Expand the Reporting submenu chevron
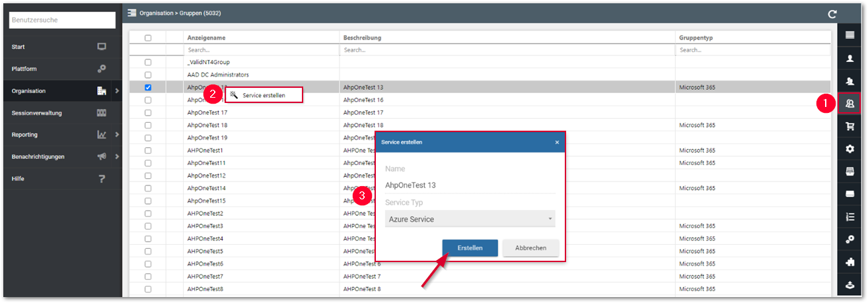Screen dimensions: 868x303 pos(117,135)
